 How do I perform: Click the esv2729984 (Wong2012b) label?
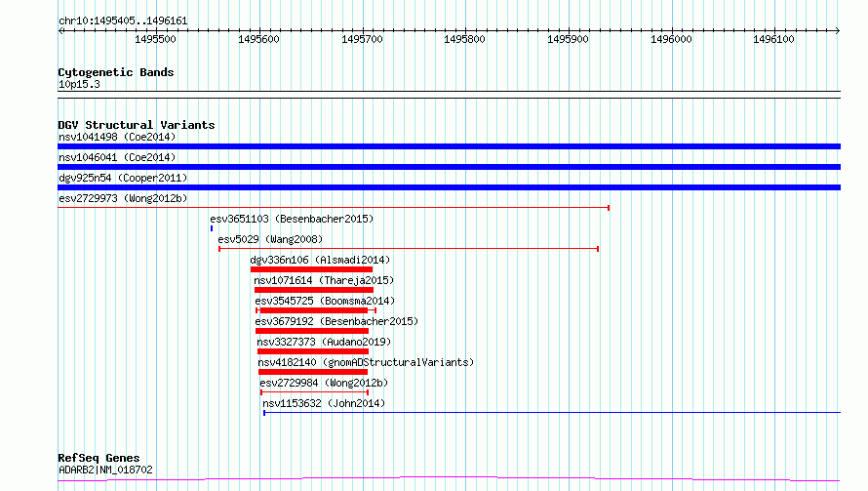324,383
